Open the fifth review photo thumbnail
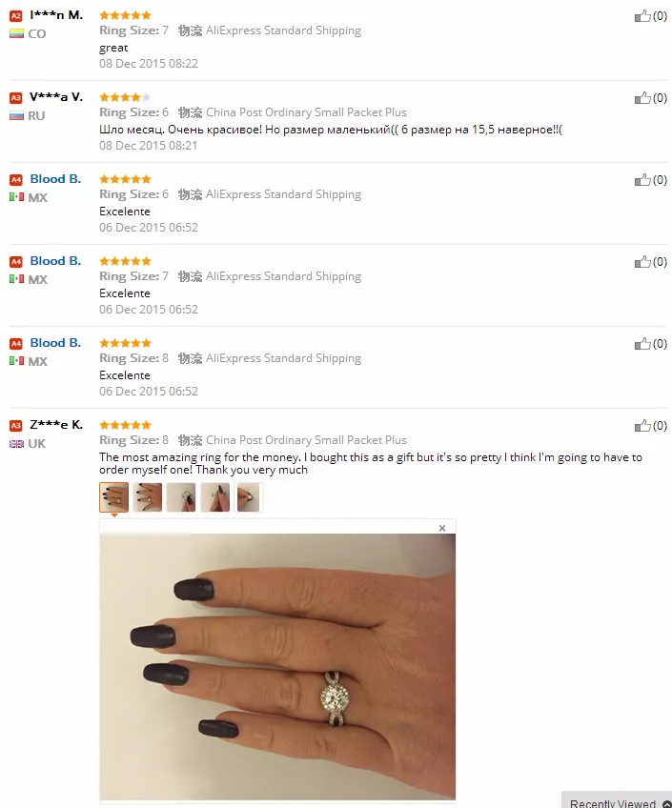 click(249, 497)
